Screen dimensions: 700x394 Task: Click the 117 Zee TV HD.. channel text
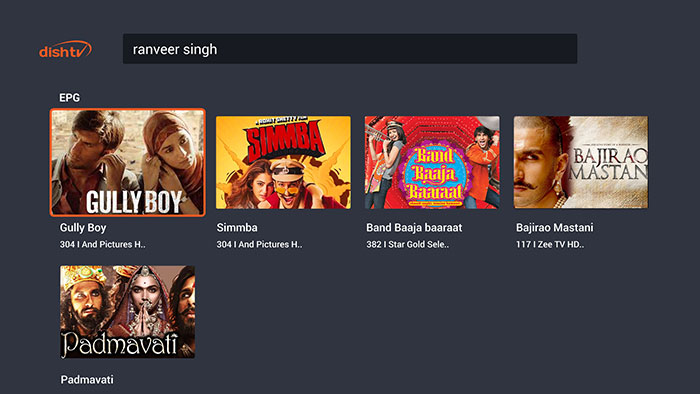tap(550, 245)
